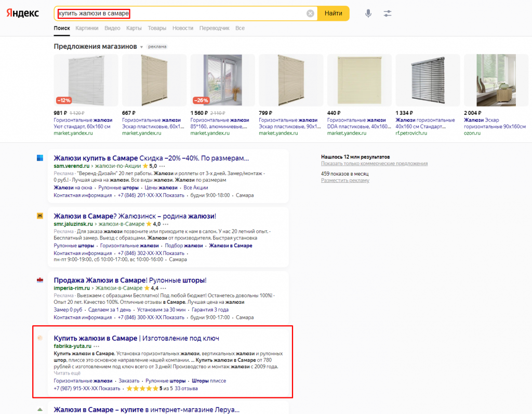Click the five-star rating icons

pyautogui.click(x=142, y=389)
